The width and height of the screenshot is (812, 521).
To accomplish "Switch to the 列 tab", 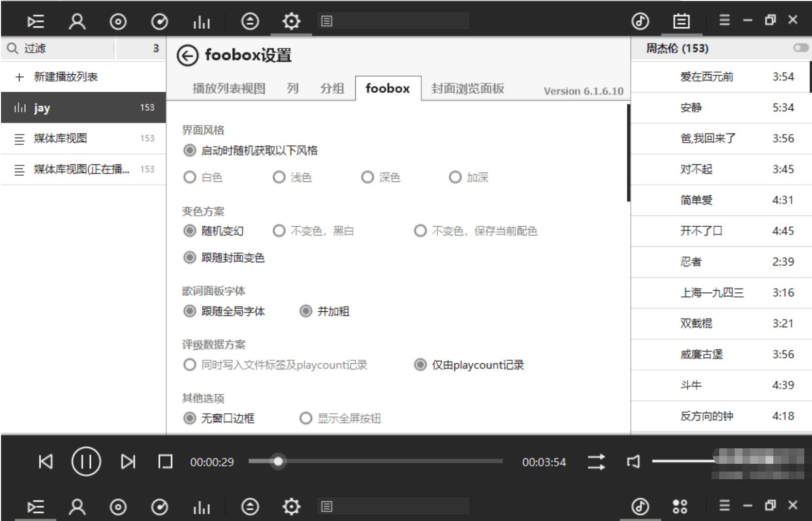I will coord(293,89).
